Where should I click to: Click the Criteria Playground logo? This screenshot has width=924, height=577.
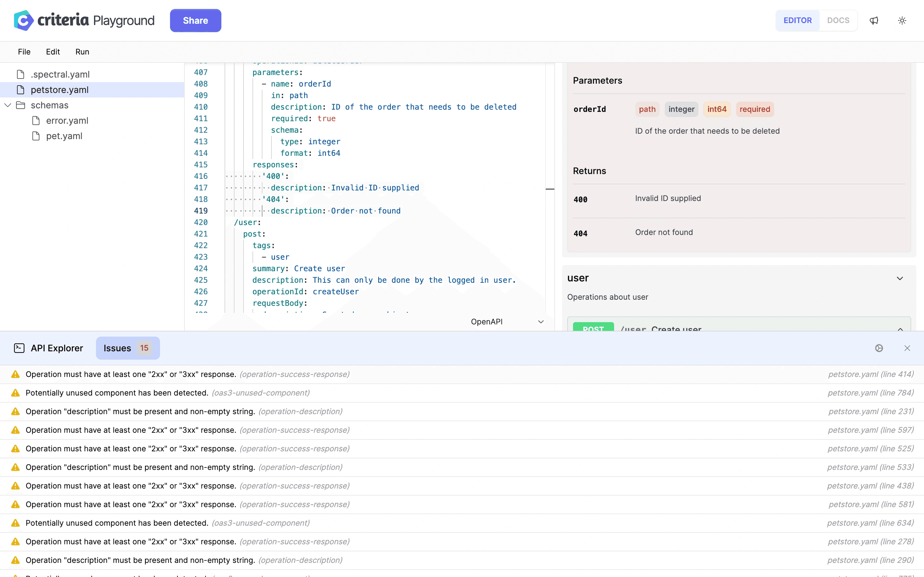pos(23,20)
